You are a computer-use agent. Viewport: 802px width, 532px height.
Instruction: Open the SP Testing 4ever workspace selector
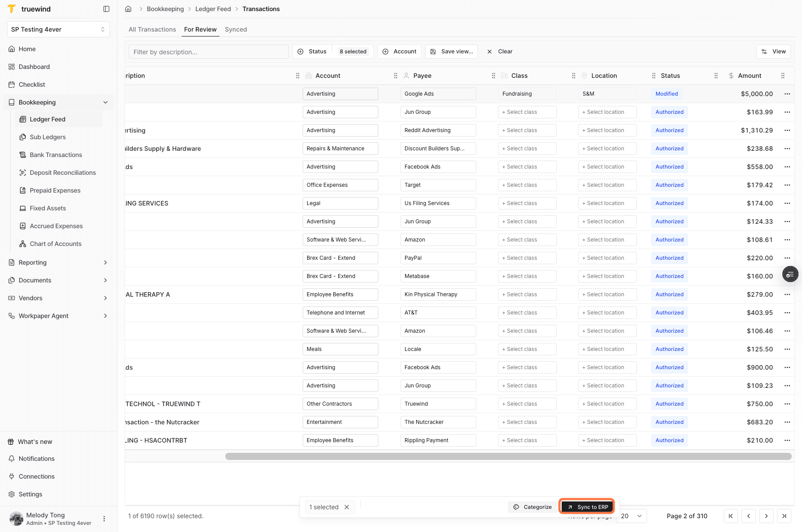click(58, 29)
